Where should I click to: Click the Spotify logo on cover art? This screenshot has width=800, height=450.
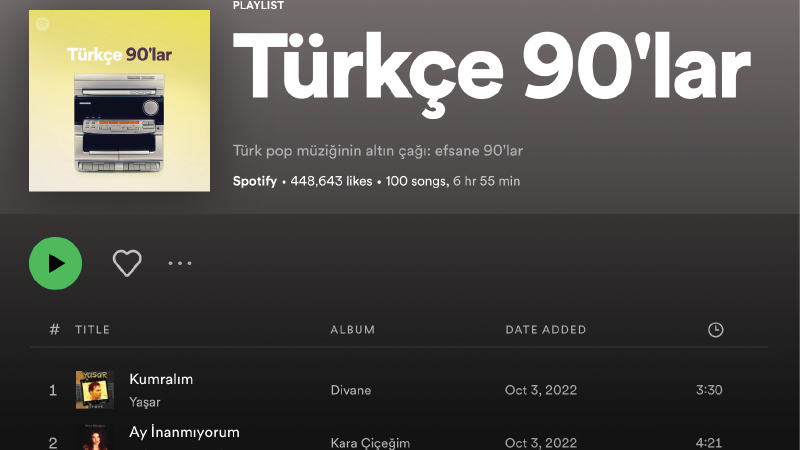tap(43, 23)
